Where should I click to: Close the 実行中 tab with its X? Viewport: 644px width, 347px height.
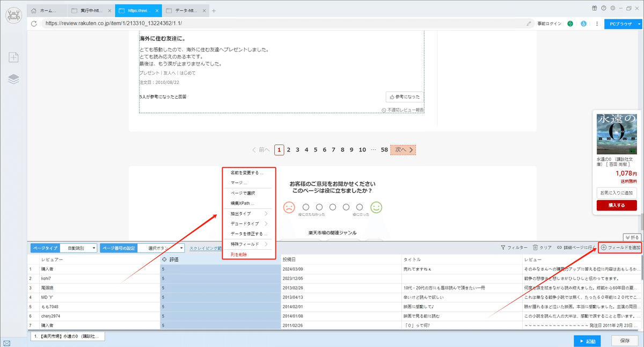[110, 11]
